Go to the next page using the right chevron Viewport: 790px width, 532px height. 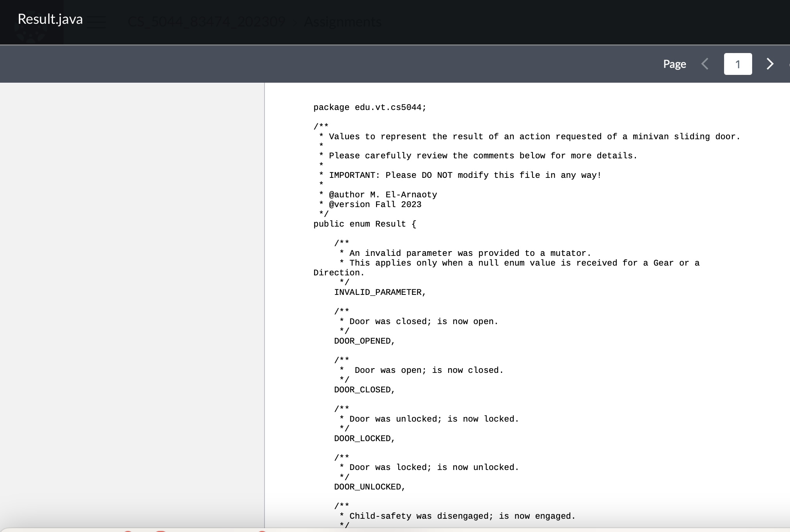(x=769, y=64)
